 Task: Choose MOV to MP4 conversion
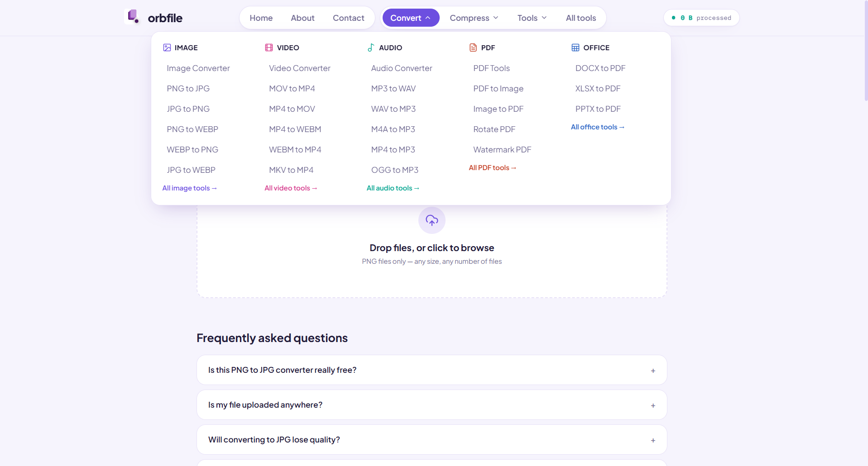point(292,89)
